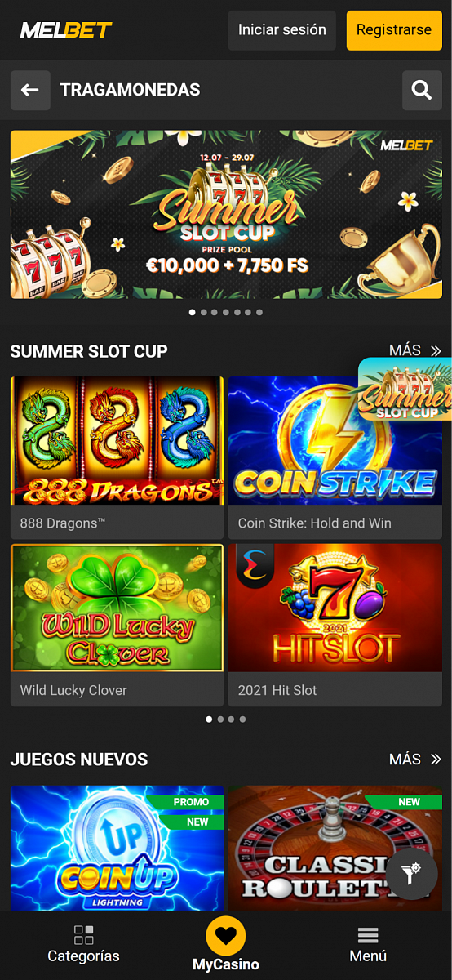Open the Summer Slot Cup promo banner
Viewport: 452px width, 980px height.
tap(226, 215)
